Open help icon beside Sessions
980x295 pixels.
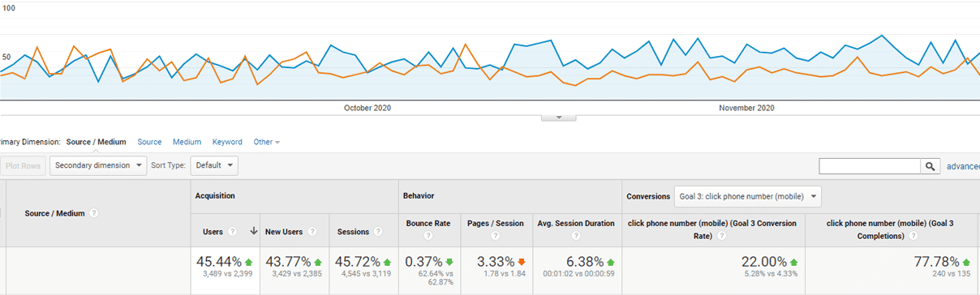(379, 232)
